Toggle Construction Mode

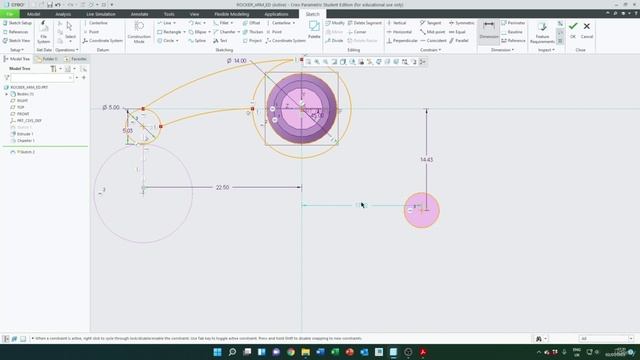(x=139, y=32)
